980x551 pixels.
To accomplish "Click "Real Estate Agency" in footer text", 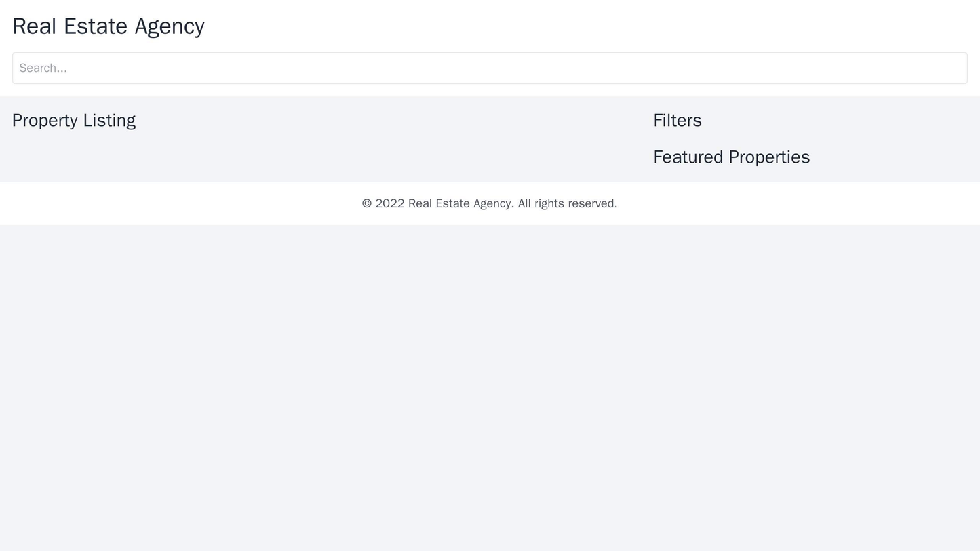I will [460, 203].
